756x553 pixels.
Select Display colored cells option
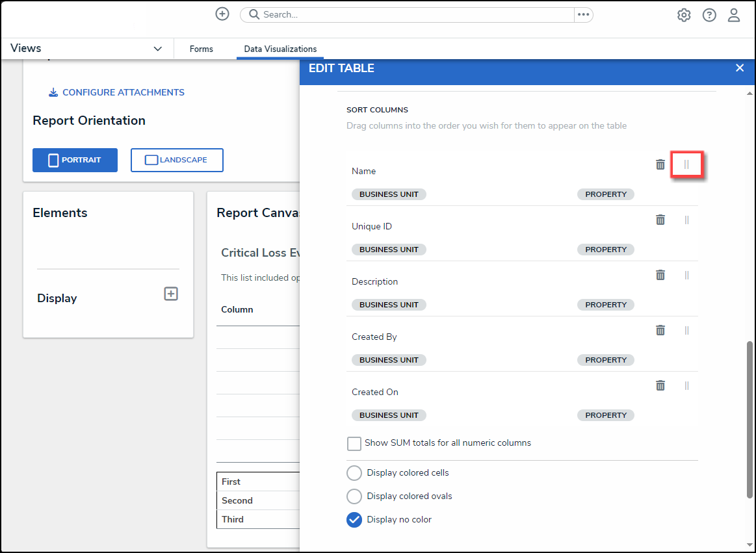tap(354, 472)
